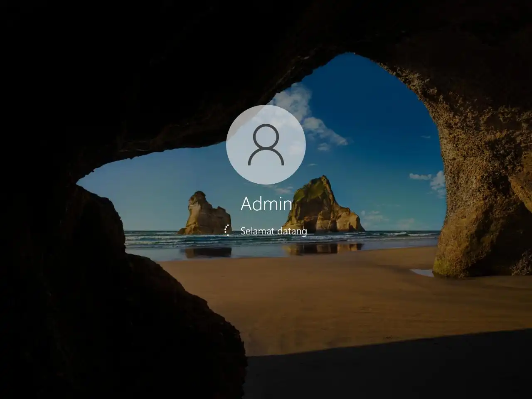Click the Admin username text

[x=266, y=204]
